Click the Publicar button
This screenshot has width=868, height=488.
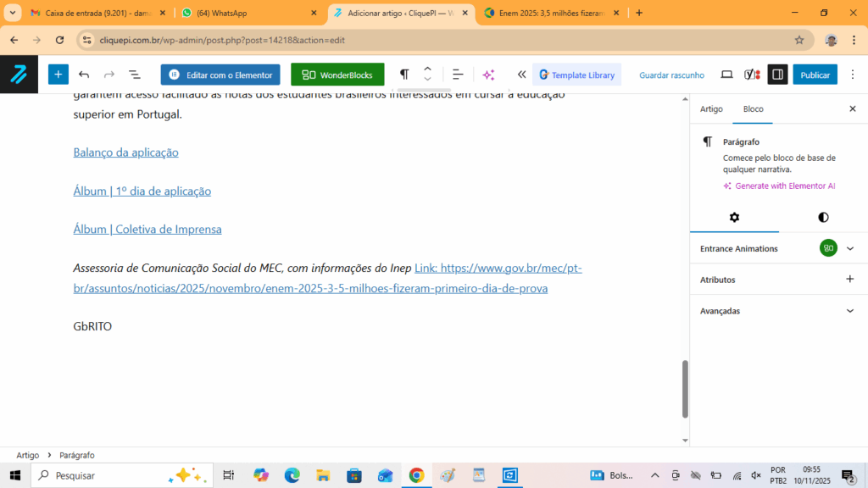[x=815, y=75]
